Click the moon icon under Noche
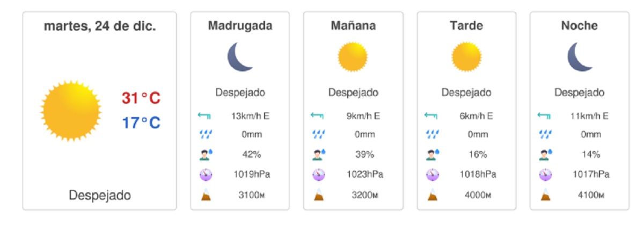The height and width of the screenshot is (230, 644). (580, 56)
